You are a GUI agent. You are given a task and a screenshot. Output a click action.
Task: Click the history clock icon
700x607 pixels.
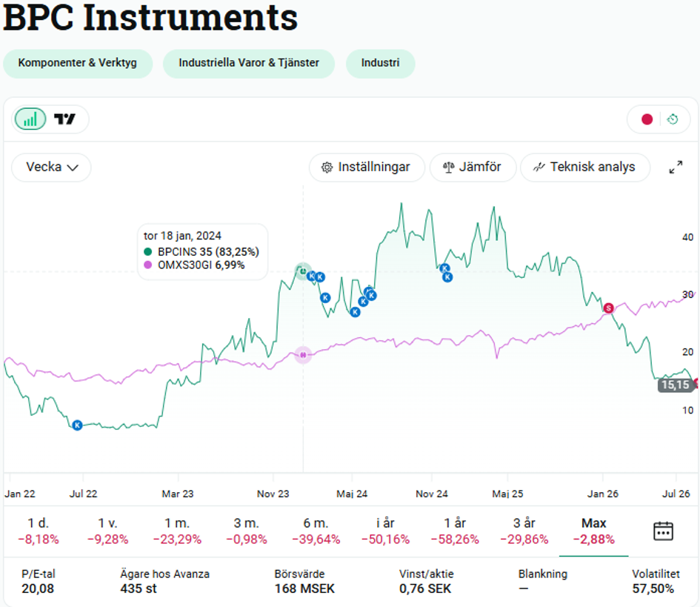(x=673, y=119)
